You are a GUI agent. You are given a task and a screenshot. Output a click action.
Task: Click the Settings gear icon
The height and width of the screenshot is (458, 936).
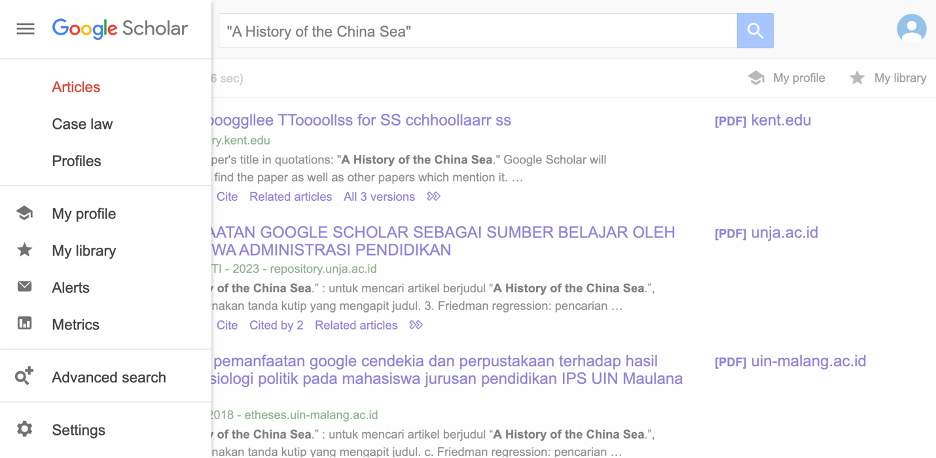tap(24, 429)
